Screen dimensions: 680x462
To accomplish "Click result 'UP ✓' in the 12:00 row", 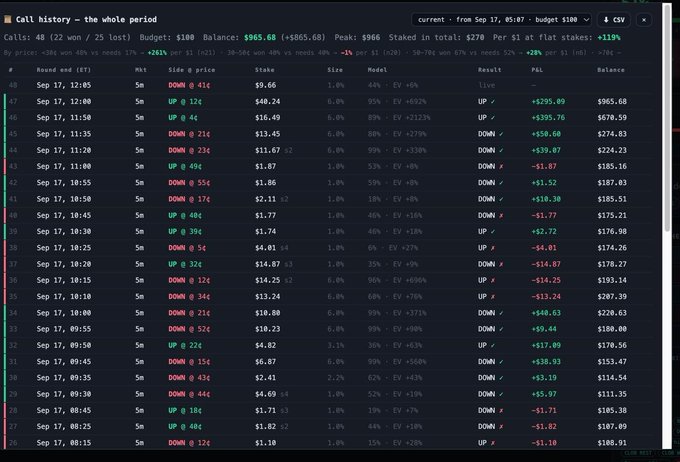I will (487, 102).
